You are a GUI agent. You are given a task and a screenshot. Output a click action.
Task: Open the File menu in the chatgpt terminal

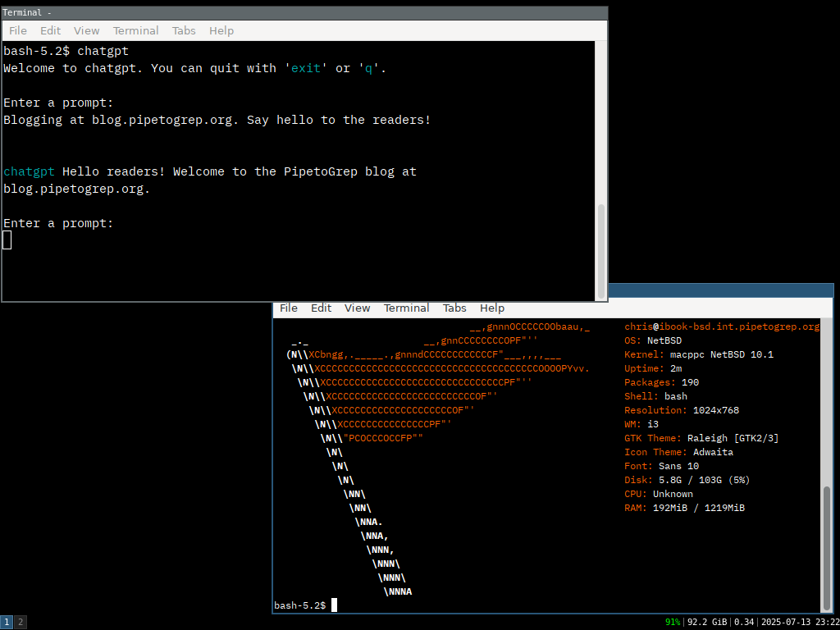[x=18, y=30]
